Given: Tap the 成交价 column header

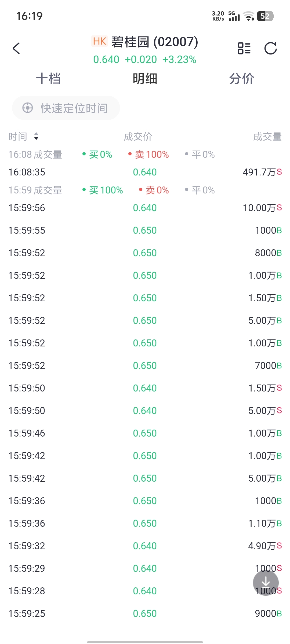Looking at the screenshot, I should 138,137.
